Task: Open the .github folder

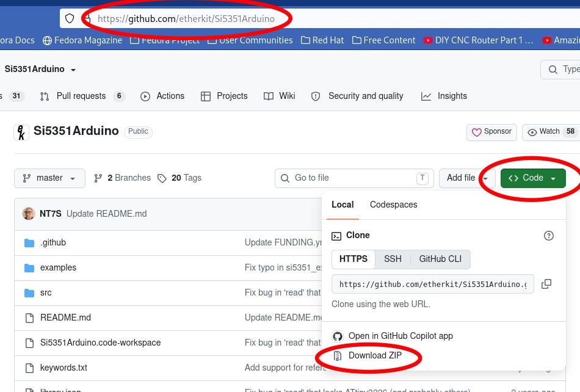Action: [53, 242]
